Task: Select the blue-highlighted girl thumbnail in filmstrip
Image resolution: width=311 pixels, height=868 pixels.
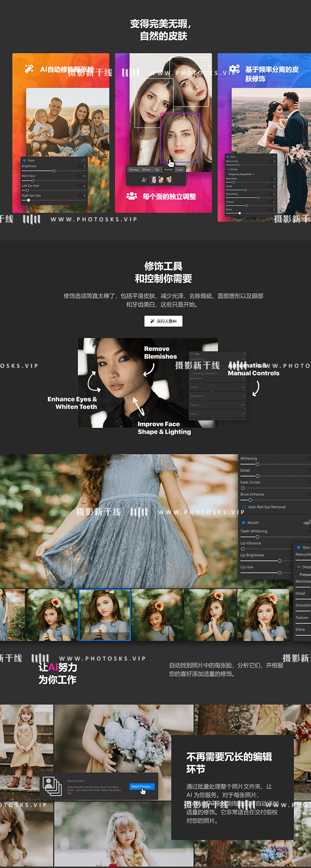Action: [104, 615]
